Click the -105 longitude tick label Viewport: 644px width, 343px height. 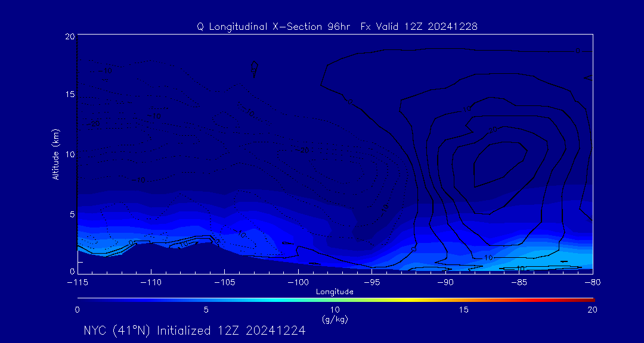225,283
